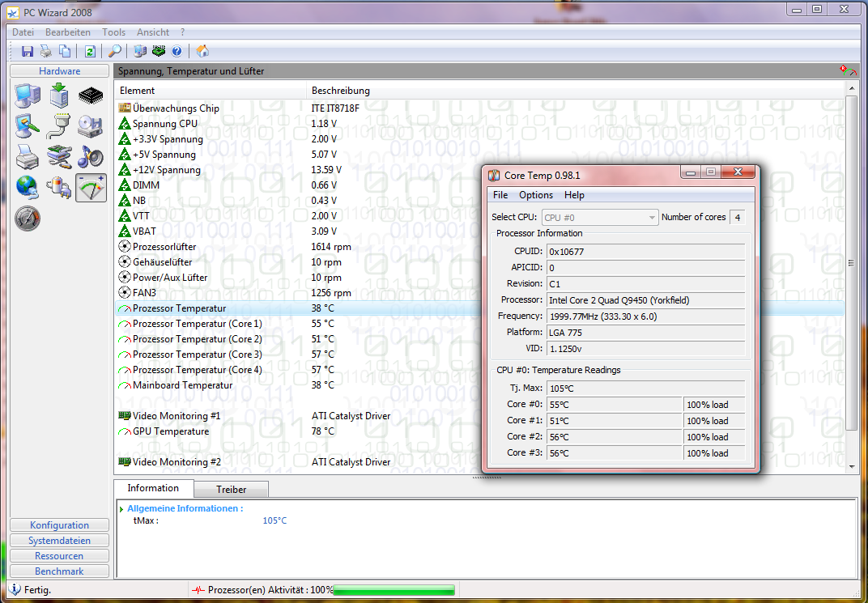Open the I/O Ports connector icon

point(58,126)
